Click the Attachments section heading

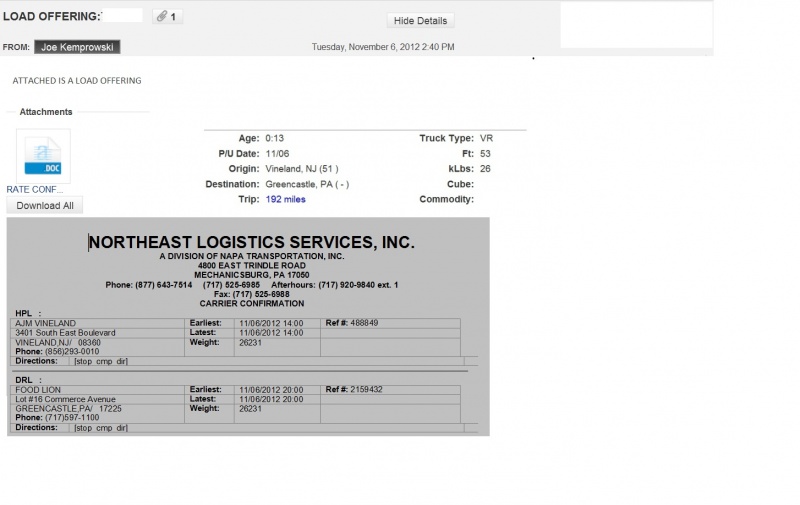click(x=46, y=112)
